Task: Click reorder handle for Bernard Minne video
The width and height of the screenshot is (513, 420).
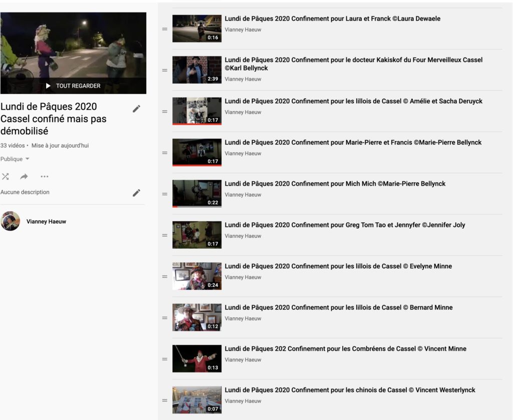Action: pyautogui.click(x=165, y=318)
